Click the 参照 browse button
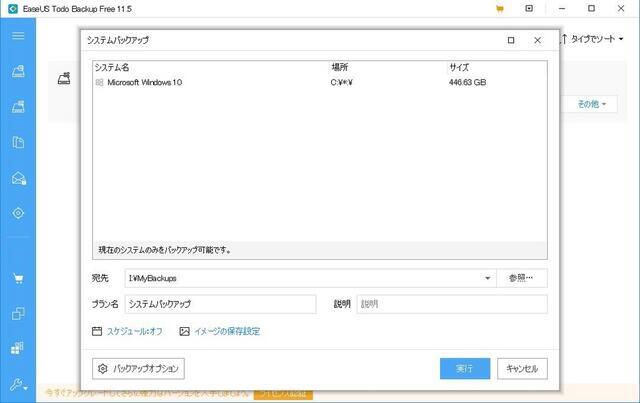Screen dimensions: 640x403 click(x=522, y=278)
